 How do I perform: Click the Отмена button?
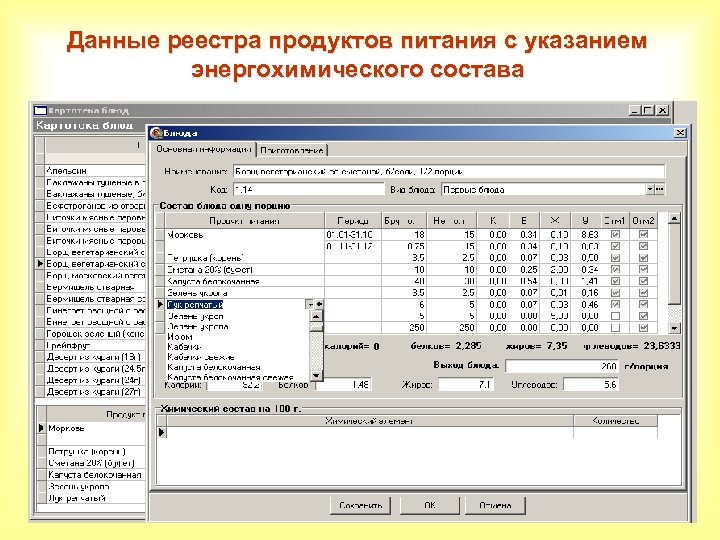[x=495, y=505]
